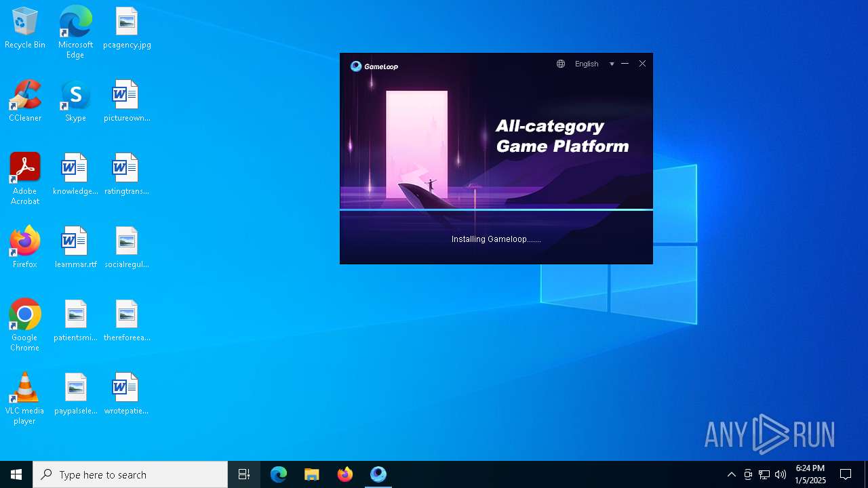Open the English language dropdown in the installer
This screenshot has height=488, width=868.
[594, 64]
